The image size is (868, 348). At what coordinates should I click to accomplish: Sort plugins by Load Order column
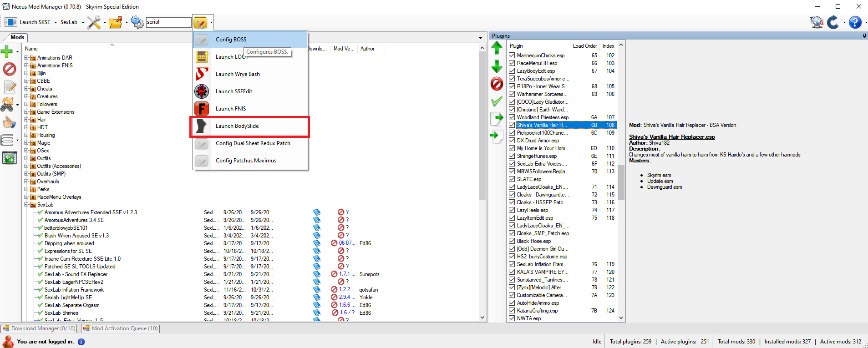click(x=585, y=46)
